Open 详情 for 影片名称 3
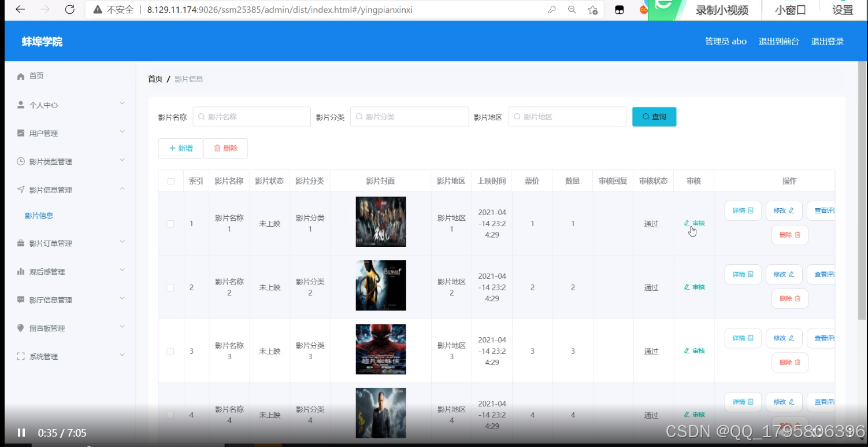868x447 pixels. (x=743, y=338)
